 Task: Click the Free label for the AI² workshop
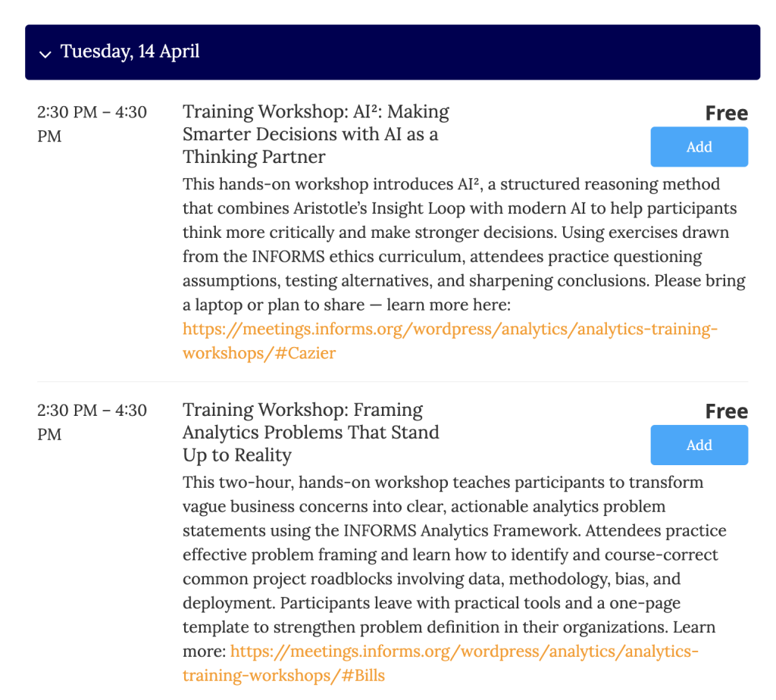point(726,114)
